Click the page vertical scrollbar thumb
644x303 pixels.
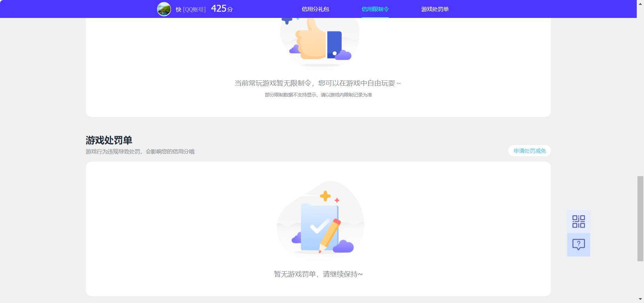640,219
